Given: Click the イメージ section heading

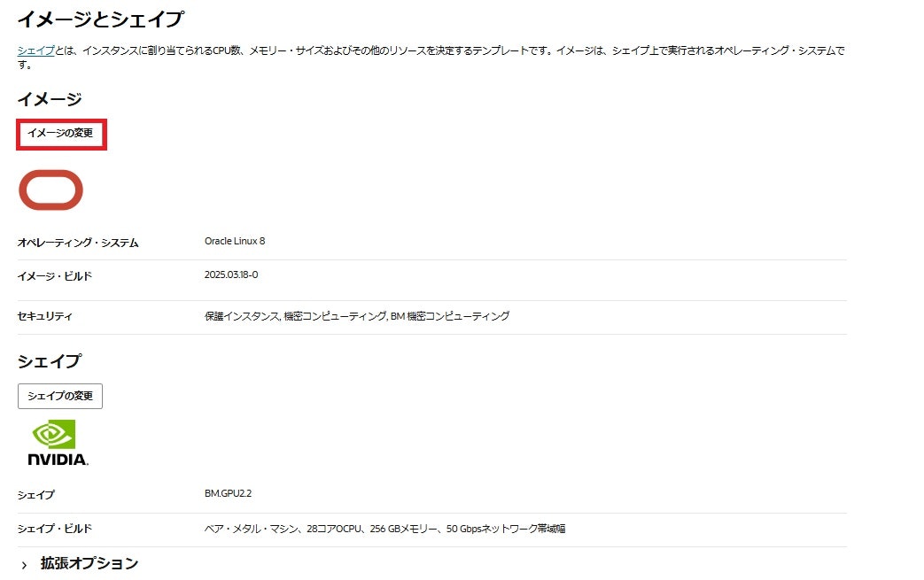Looking at the screenshot, I should 50,99.
